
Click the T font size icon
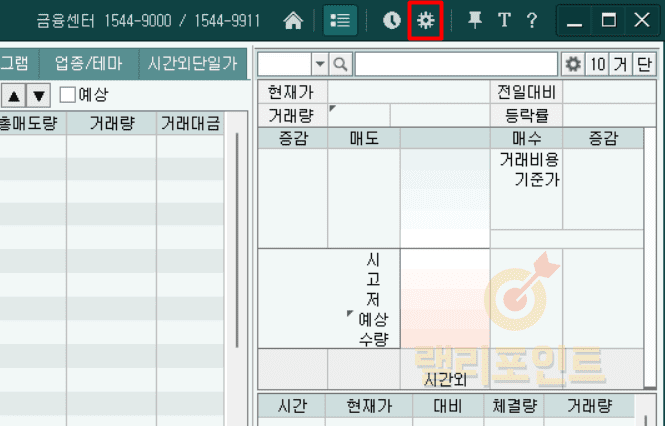coord(504,20)
